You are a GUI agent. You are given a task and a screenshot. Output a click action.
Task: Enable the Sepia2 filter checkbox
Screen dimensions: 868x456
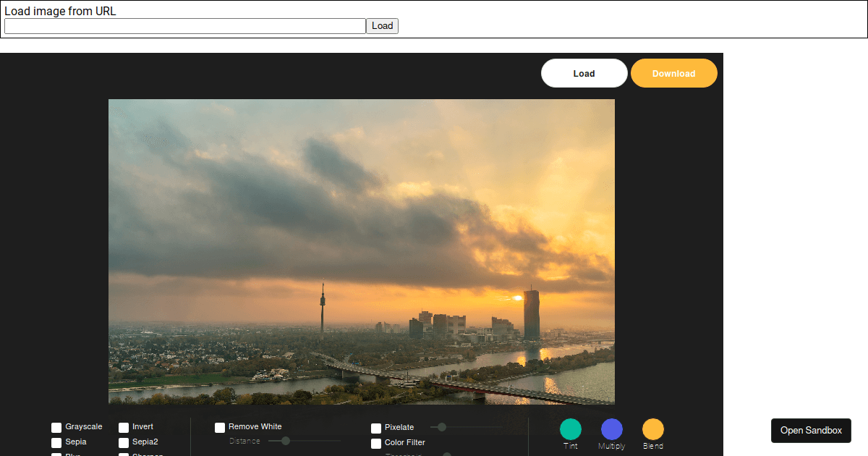(x=124, y=442)
